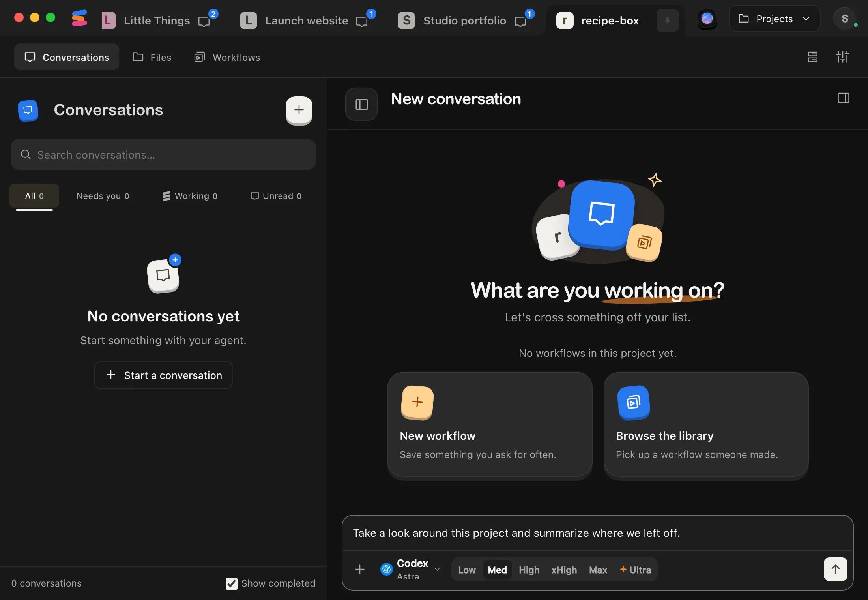Open the Projects dropdown

click(774, 19)
